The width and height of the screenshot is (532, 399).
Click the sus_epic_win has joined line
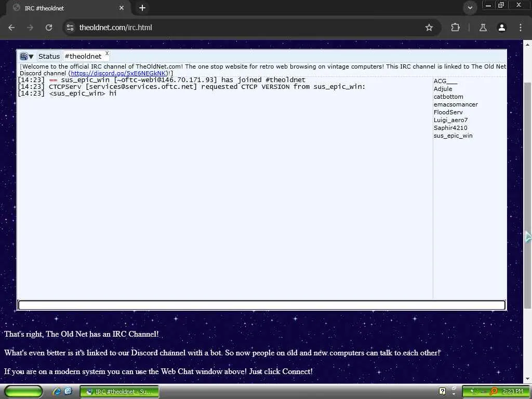162,80
